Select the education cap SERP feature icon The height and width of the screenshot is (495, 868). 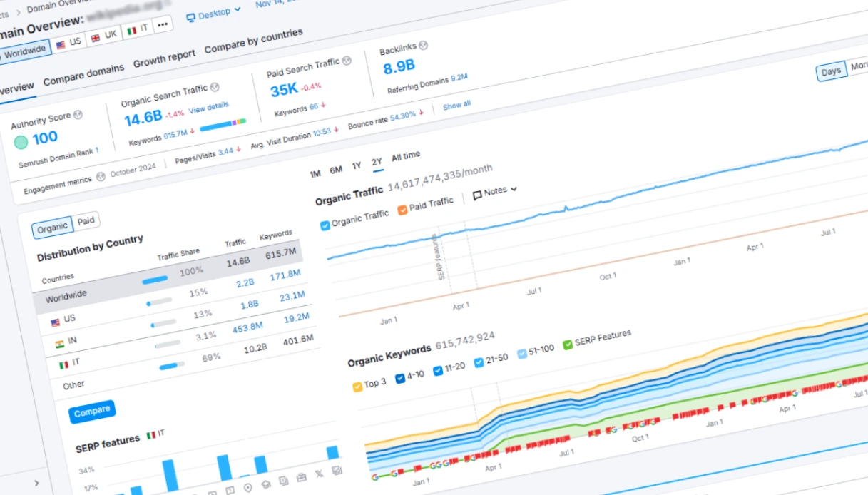click(266, 484)
